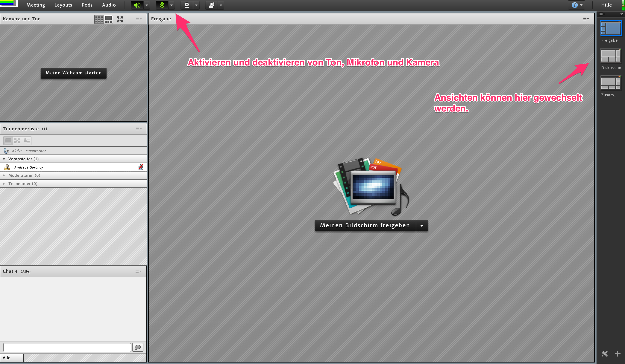
Task: Select the attendee status view icon
Action: pos(27,141)
